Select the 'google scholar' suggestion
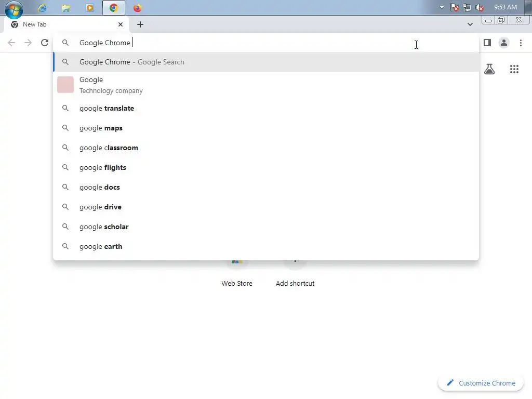Screen dimensions: 532x399 coord(266,227)
